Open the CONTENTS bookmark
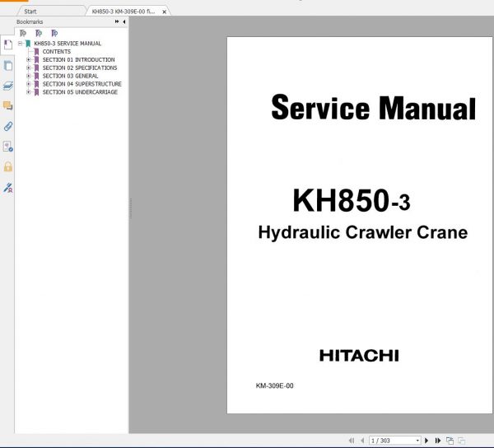This screenshot has height=448, width=494. click(56, 51)
